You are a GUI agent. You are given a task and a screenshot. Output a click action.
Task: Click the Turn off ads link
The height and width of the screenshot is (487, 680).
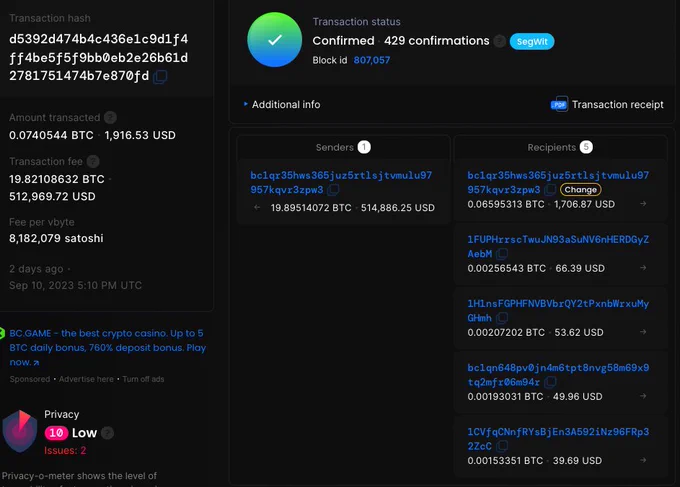(143, 379)
